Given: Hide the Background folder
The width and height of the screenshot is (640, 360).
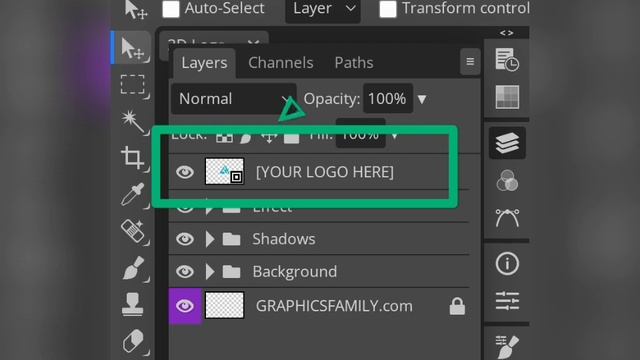Looking at the screenshot, I should [x=185, y=272].
